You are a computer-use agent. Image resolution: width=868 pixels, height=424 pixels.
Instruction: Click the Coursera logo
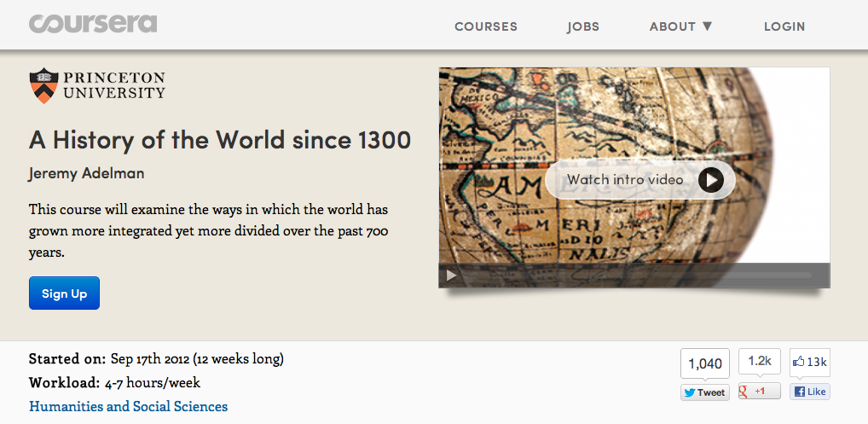pyautogui.click(x=93, y=25)
